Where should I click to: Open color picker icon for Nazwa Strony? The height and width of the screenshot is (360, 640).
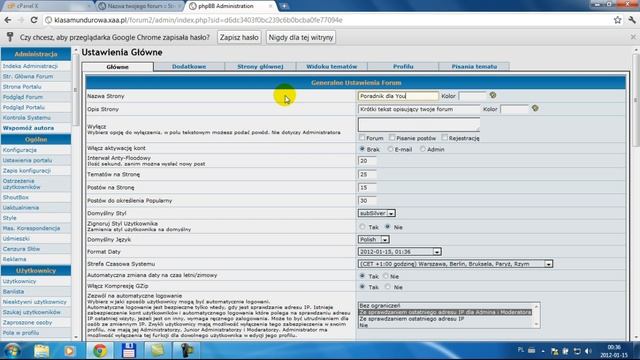(493, 95)
